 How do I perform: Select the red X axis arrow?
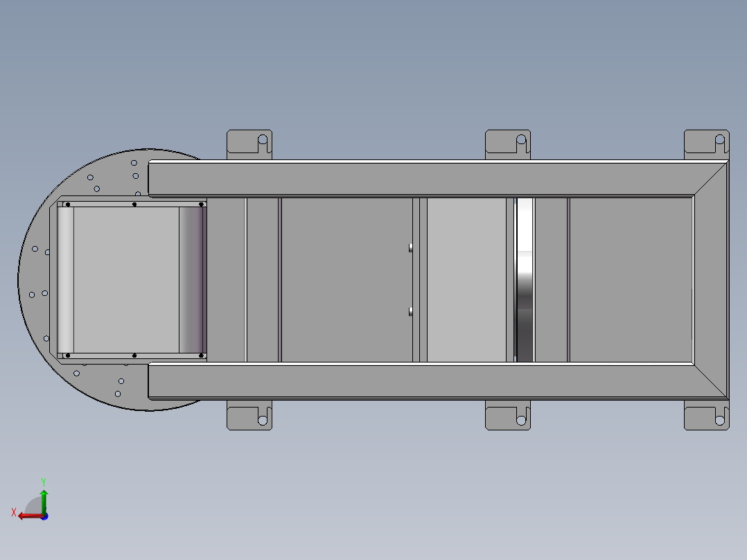tap(29, 516)
